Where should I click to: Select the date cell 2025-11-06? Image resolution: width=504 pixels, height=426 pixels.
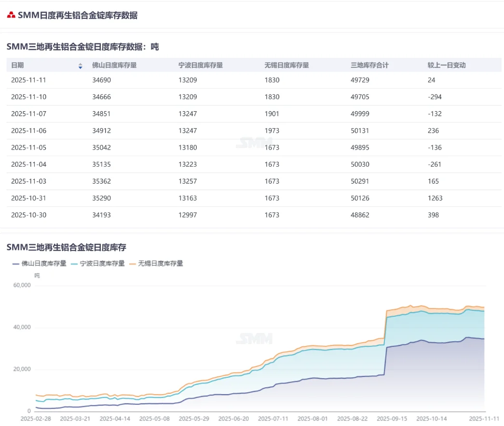click(x=28, y=131)
